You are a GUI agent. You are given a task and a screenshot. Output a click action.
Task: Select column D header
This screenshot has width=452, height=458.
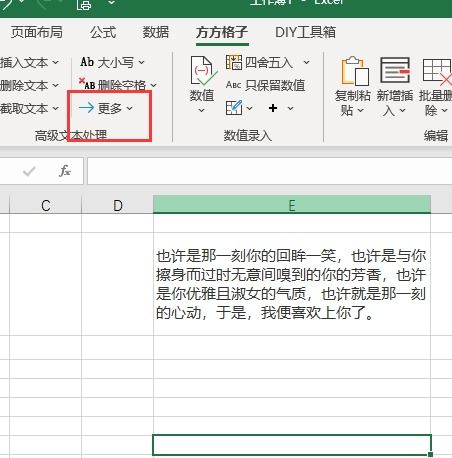[x=117, y=205]
